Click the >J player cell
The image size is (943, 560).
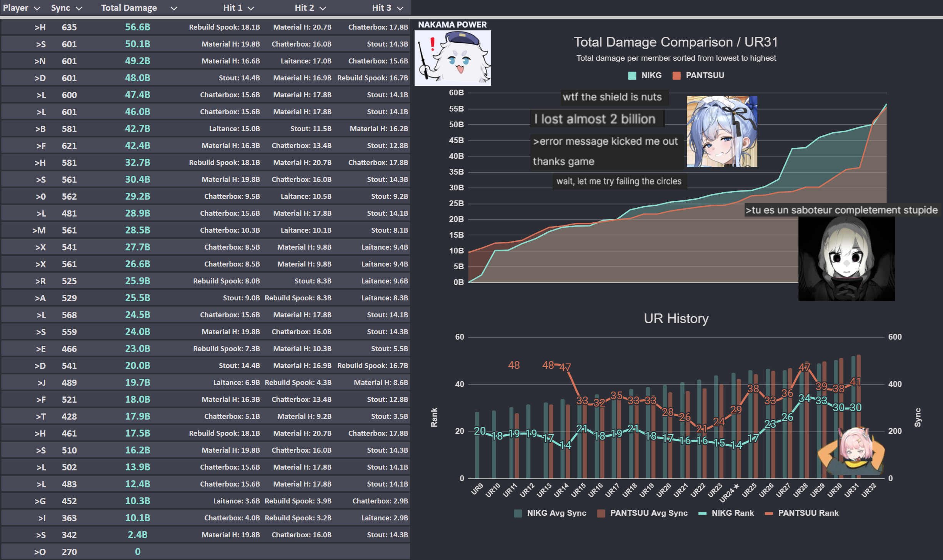click(x=42, y=383)
